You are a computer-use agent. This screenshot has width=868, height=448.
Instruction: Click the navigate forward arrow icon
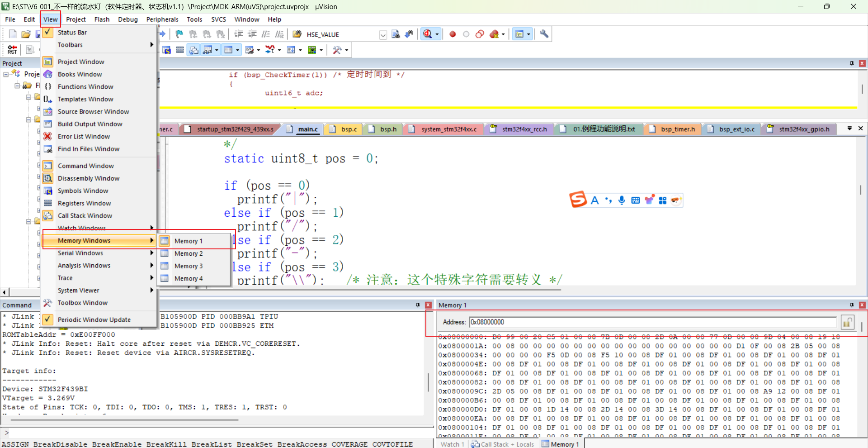[162, 34]
